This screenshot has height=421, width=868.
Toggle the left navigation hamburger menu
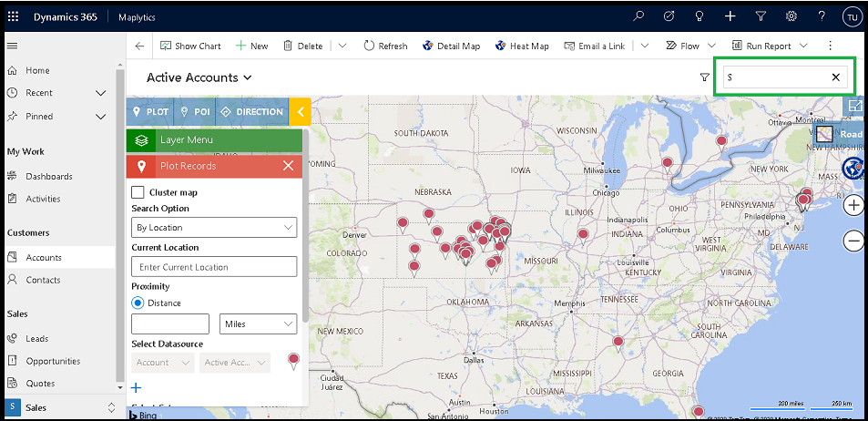click(x=12, y=46)
